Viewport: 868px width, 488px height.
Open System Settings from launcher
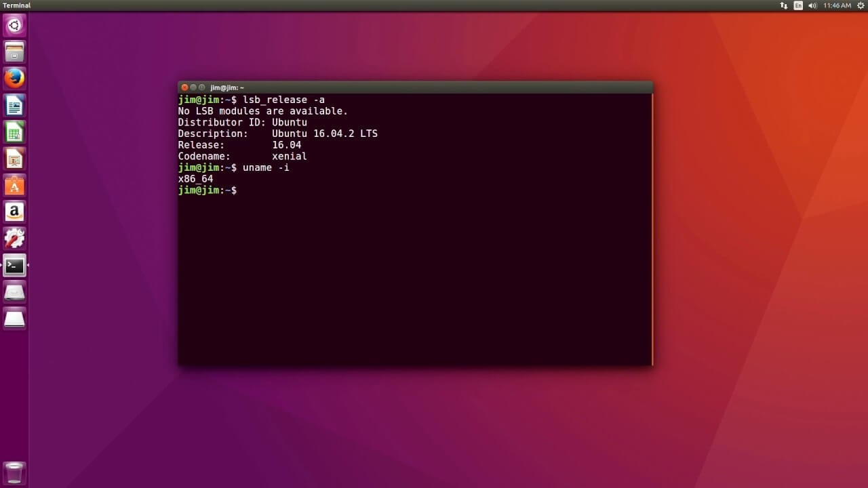14,239
